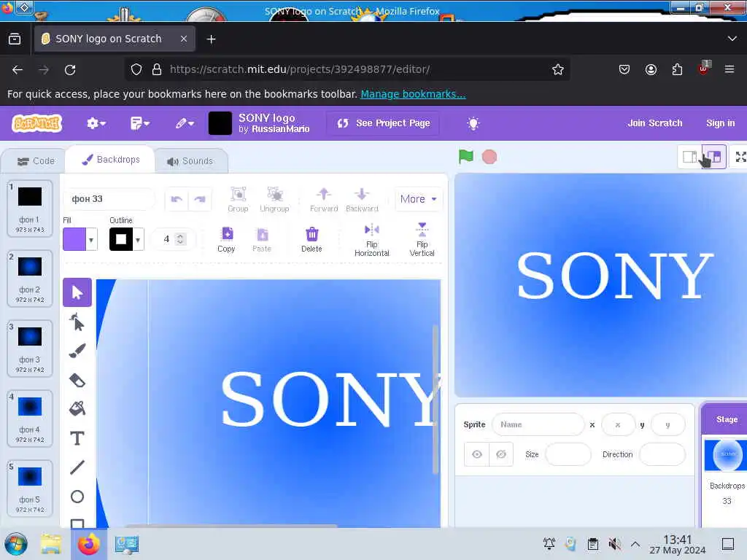The width and height of the screenshot is (747, 560).
Task: Open the File menu dropdown
Action: click(x=139, y=124)
